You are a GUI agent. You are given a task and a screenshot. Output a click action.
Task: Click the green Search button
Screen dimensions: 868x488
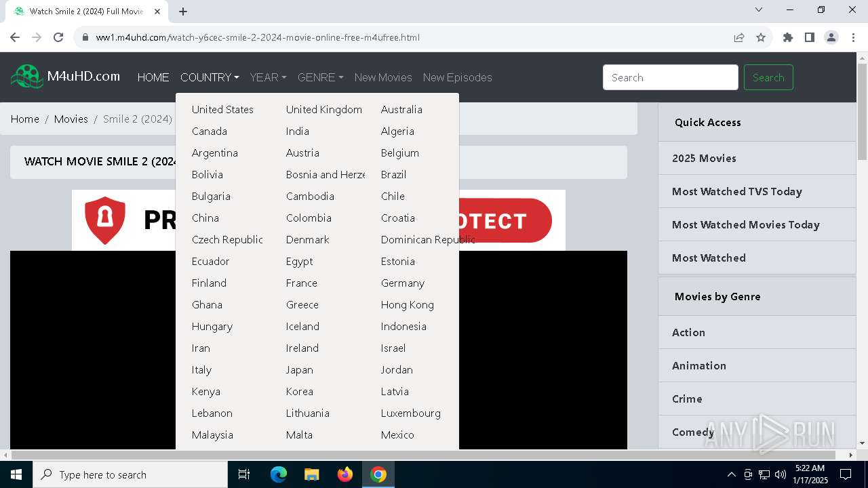[x=768, y=77]
